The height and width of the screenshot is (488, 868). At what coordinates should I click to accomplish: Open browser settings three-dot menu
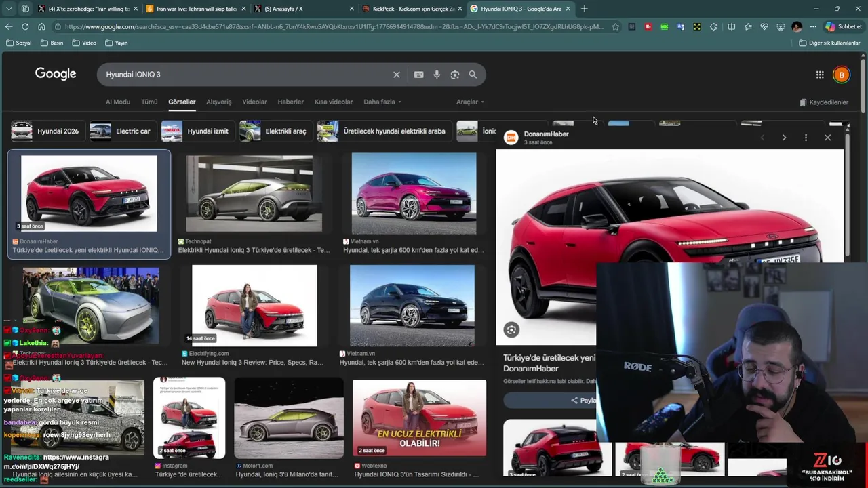pyautogui.click(x=813, y=26)
